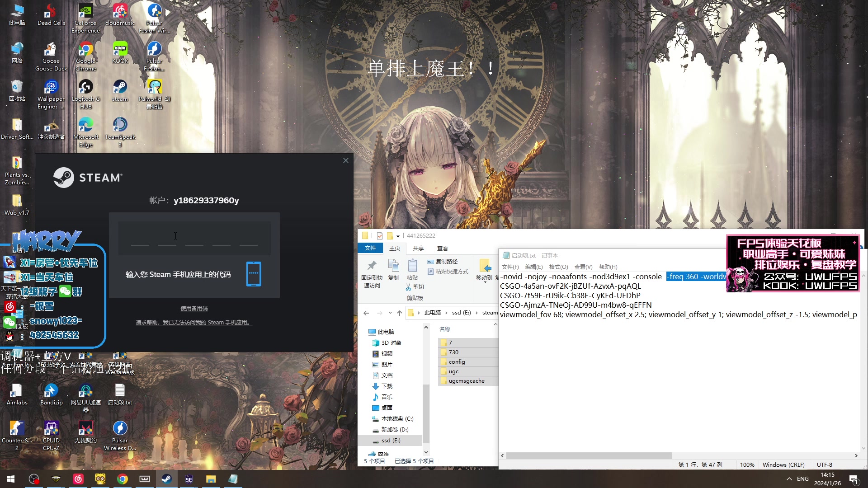Select the CPUID CPU-Z desktop icon
Viewport: 868px width, 488px height.
51,436
